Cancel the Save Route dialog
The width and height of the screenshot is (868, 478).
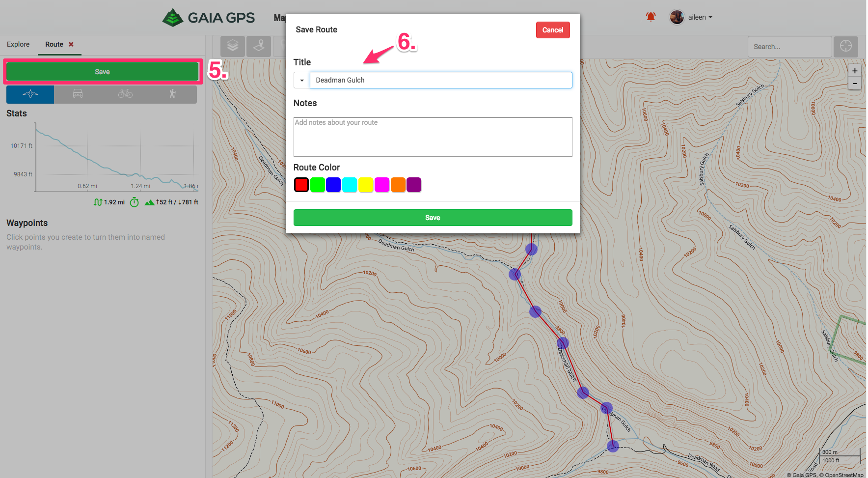pos(552,30)
